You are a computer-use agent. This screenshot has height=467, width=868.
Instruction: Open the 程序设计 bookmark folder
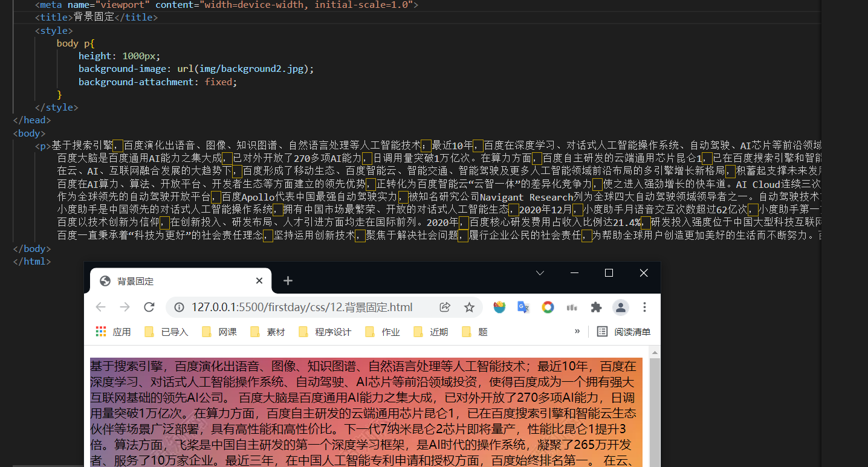pos(325,332)
